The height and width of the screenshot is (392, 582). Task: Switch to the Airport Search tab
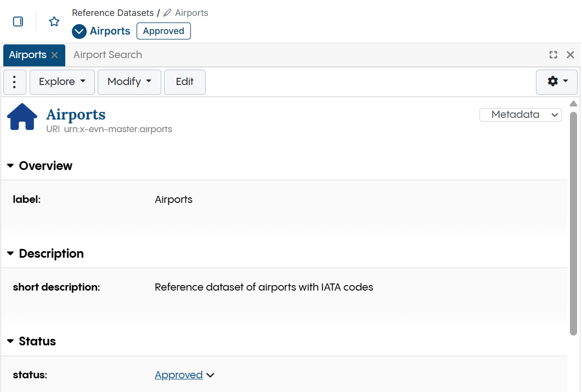pyautogui.click(x=107, y=55)
